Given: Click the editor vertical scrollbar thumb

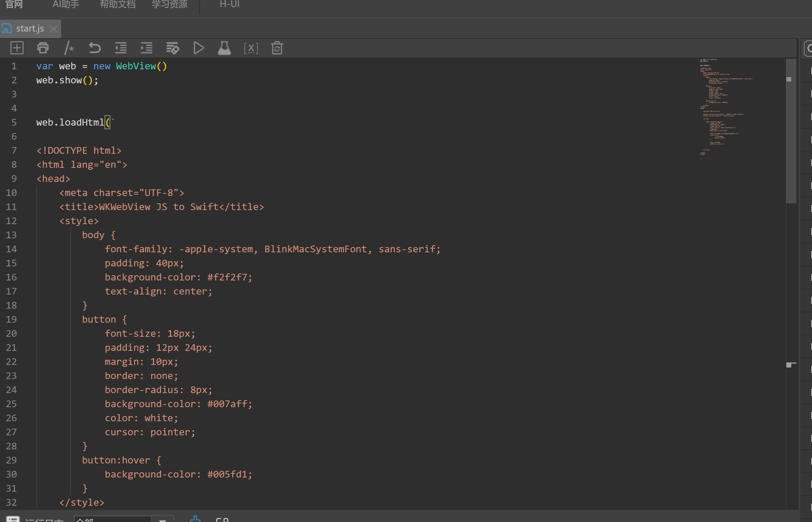Looking at the screenshot, I should pyautogui.click(x=791, y=131).
